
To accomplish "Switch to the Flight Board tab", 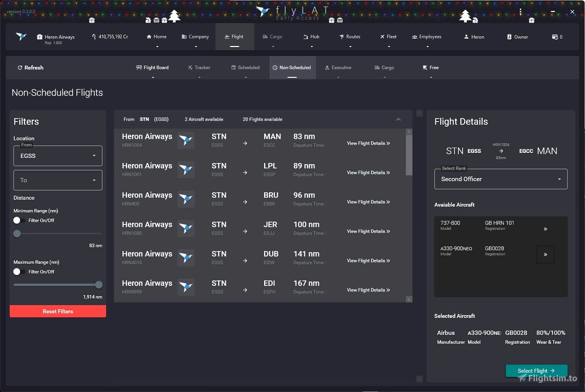I will pyautogui.click(x=153, y=68).
